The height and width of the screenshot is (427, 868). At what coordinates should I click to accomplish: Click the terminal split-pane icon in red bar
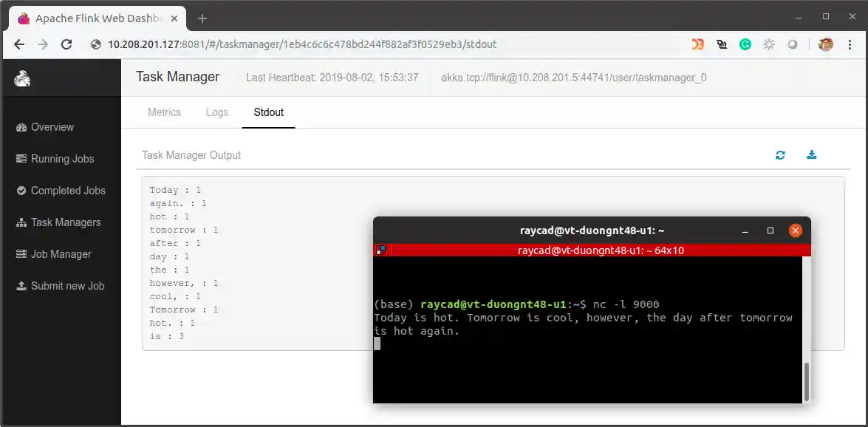[380, 250]
